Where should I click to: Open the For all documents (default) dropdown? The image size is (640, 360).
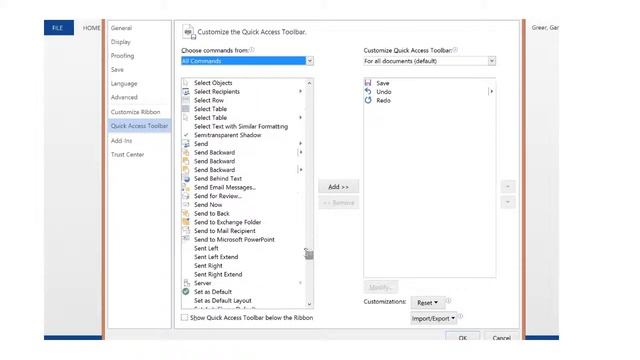tap(429, 61)
